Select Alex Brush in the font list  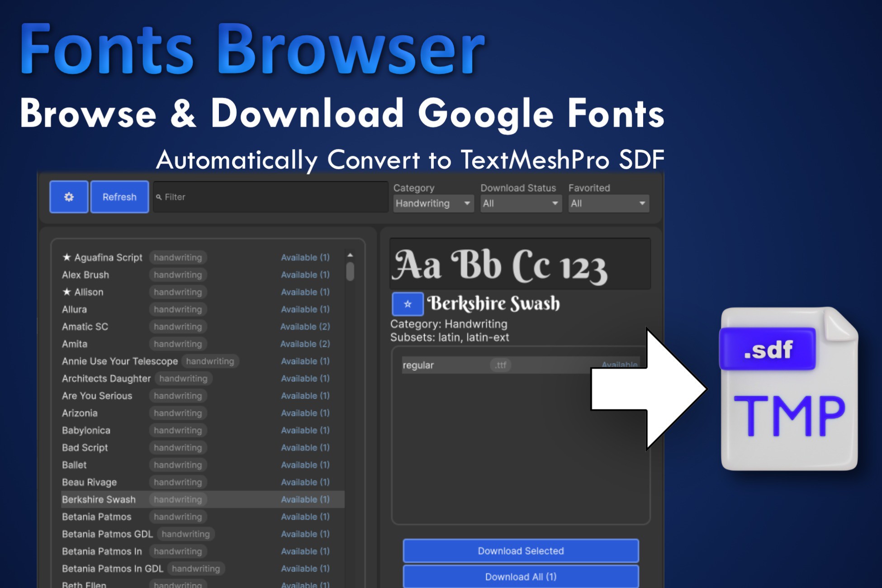203,275
